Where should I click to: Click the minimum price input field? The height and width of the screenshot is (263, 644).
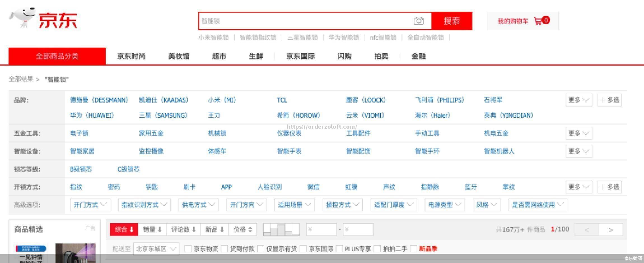coord(321,229)
